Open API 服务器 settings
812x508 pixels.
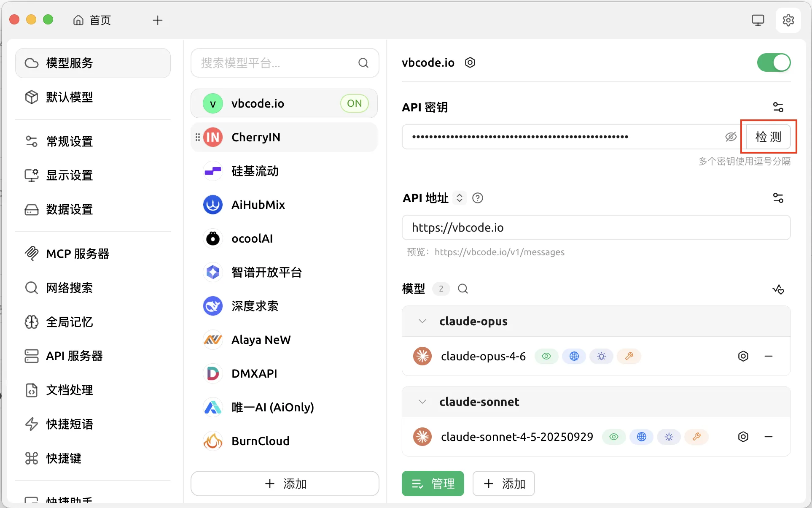click(93, 356)
